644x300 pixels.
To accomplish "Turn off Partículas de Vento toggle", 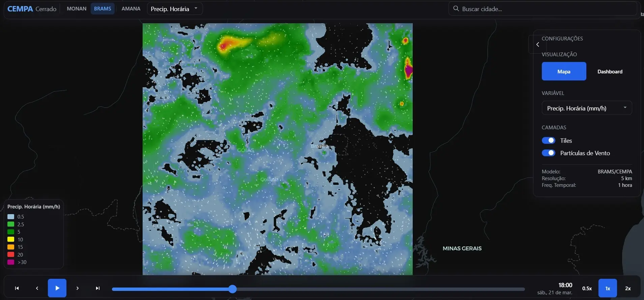I will click(548, 153).
